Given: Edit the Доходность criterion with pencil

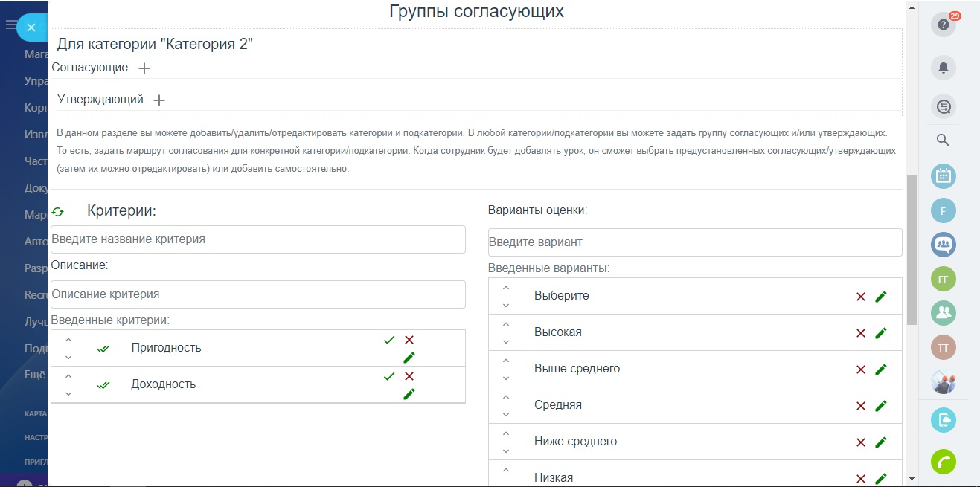Looking at the screenshot, I should coord(409,394).
